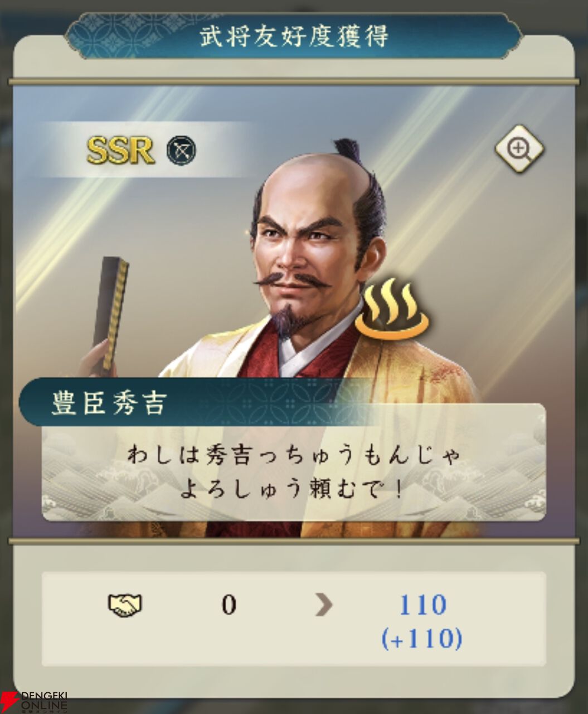Open the Dengeki Online watermark logo

(35, 702)
